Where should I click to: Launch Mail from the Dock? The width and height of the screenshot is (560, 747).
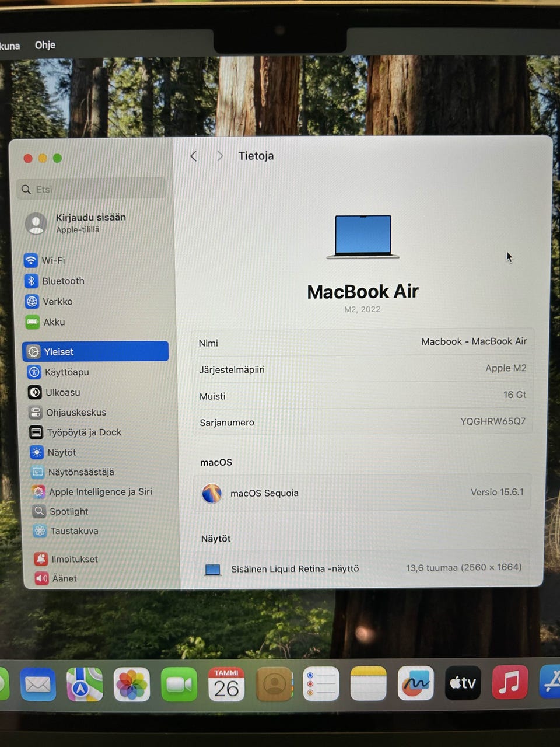pos(38,685)
